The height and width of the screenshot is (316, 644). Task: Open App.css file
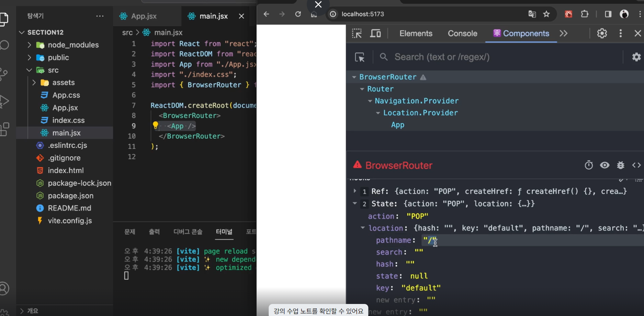(66, 95)
